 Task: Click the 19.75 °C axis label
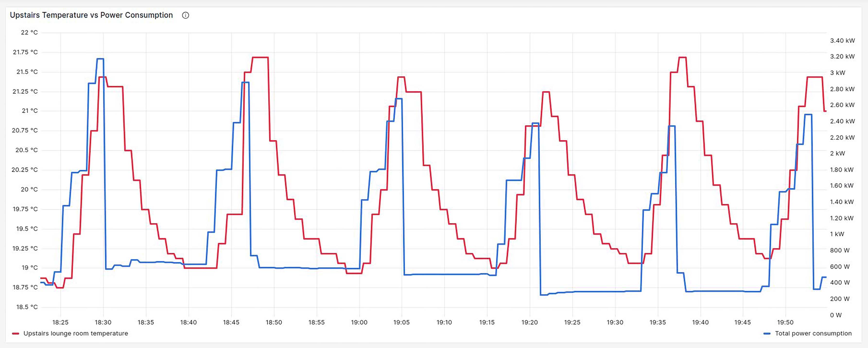click(25, 209)
